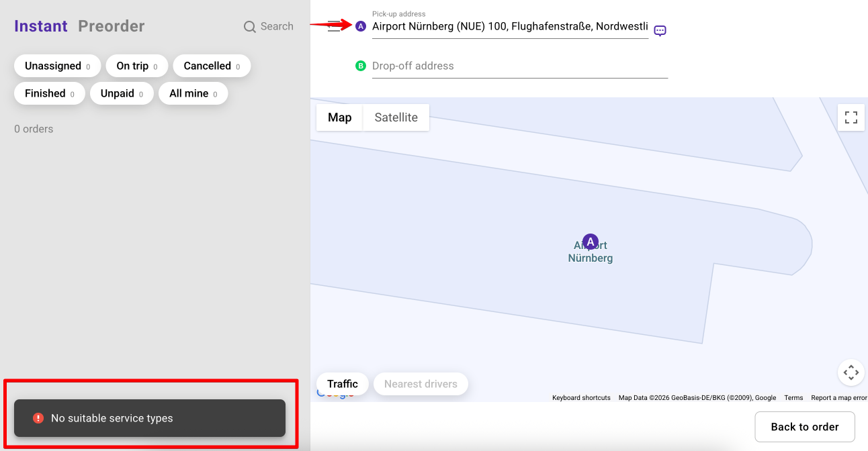Image resolution: width=868 pixels, height=451 pixels.
Task: Open map camera pan controls icon
Action: pyautogui.click(x=851, y=372)
